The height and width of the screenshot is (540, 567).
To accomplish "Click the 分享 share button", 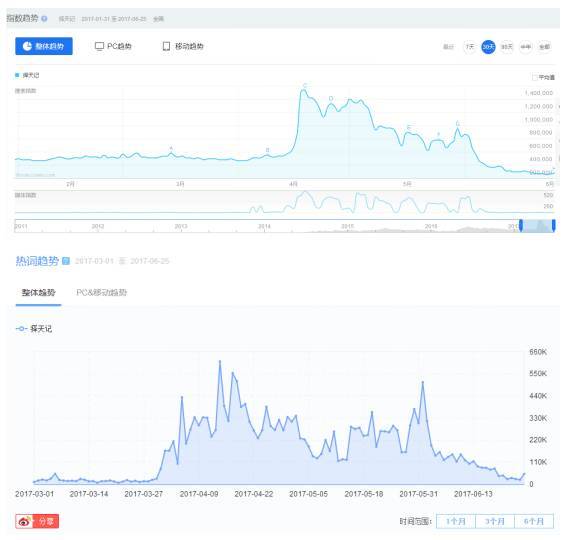I will tap(37, 522).
